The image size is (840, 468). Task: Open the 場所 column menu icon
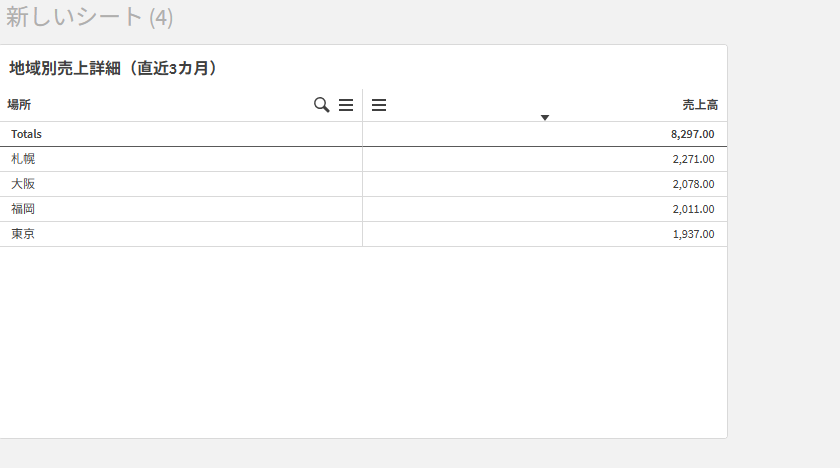(x=346, y=105)
